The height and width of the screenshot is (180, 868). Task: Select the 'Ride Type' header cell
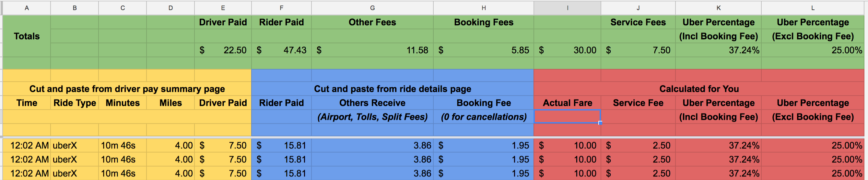(75, 103)
